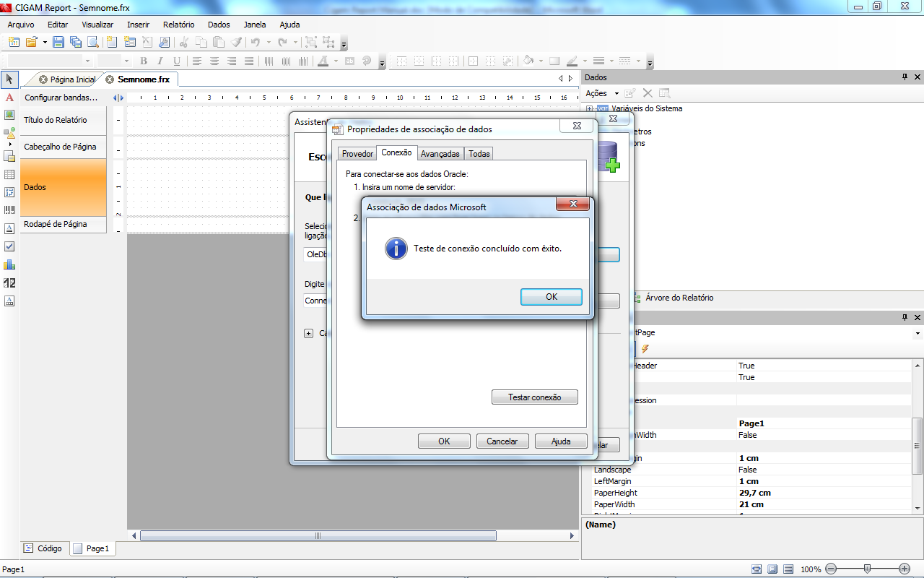The width and height of the screenshot is (924, 578).
Task: Click the horizontal scrollbar of the design area
Action: tap(318, 536)
